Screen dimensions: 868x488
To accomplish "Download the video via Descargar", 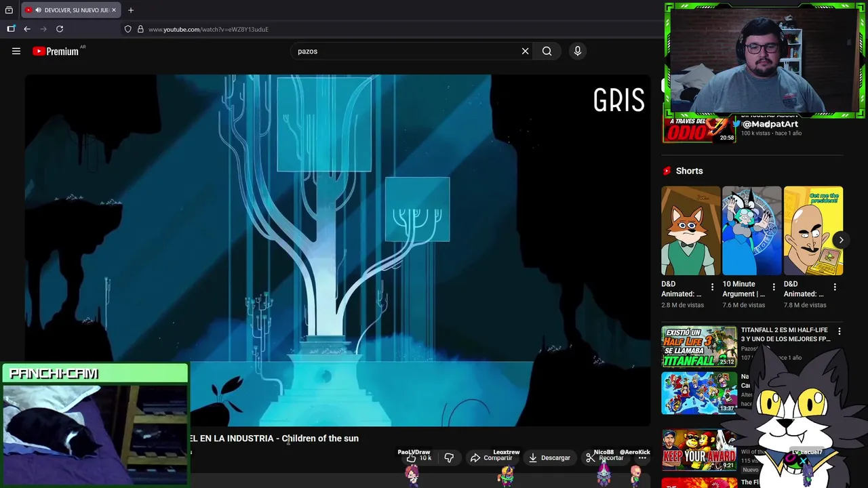I will coord(549,458).
